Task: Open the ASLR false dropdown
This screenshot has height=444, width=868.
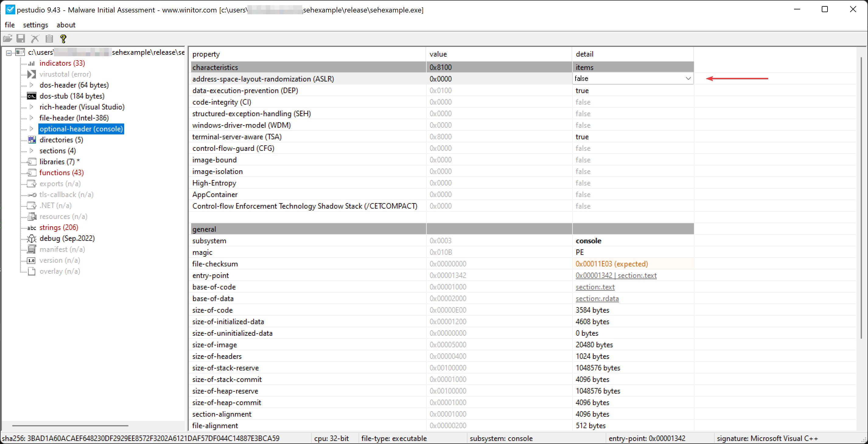Action: pos(688,78)
